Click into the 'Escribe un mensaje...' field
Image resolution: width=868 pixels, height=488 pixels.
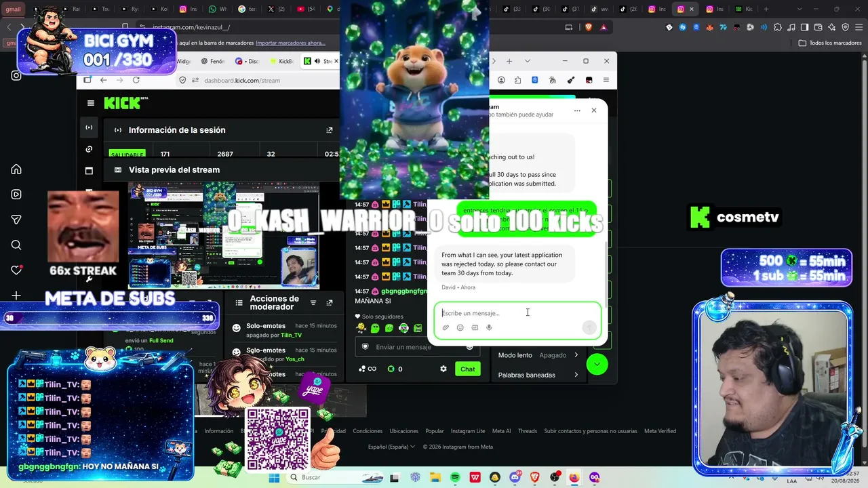pyautogui.click(x=517, y=313)
